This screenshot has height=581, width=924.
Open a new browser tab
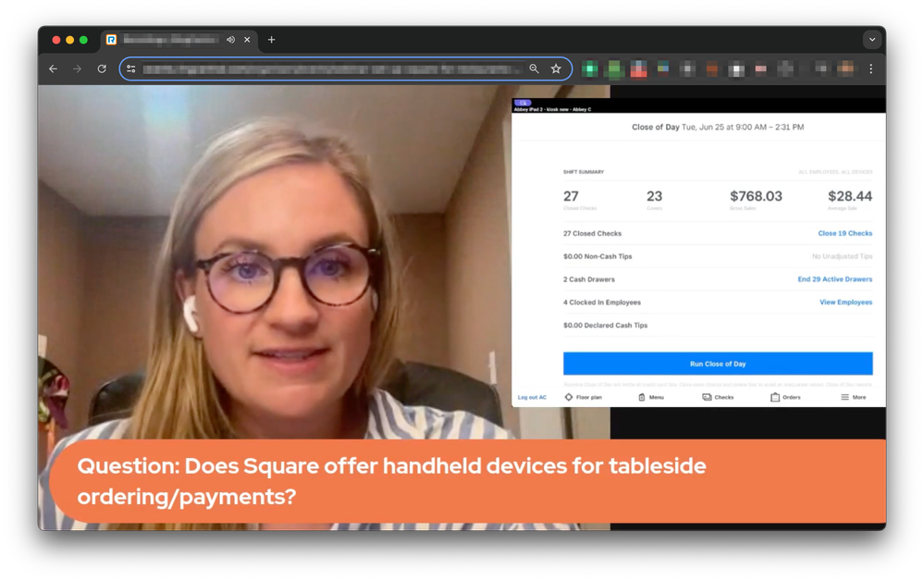tap(271, 40)
